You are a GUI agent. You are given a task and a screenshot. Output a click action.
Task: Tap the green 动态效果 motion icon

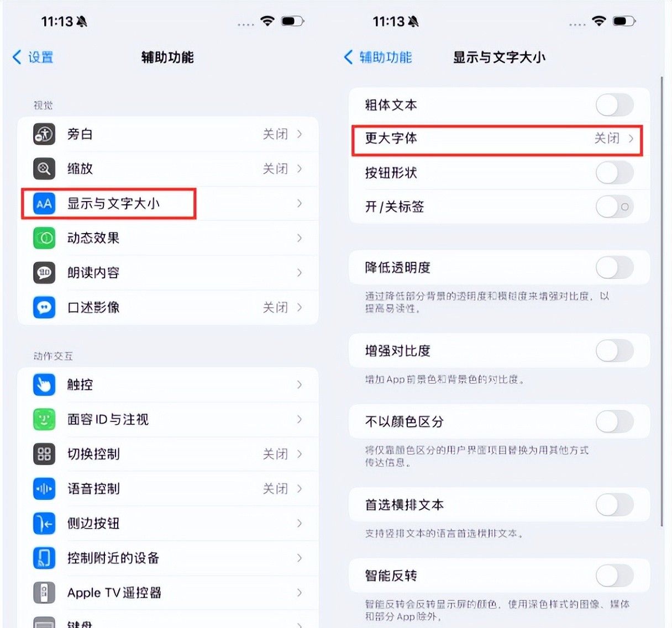tap(44, 238)
